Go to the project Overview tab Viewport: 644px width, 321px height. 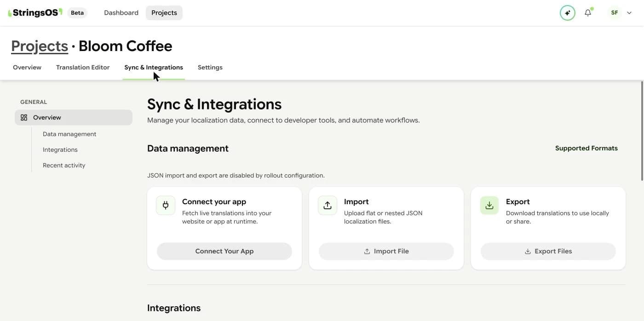point(27,67)
